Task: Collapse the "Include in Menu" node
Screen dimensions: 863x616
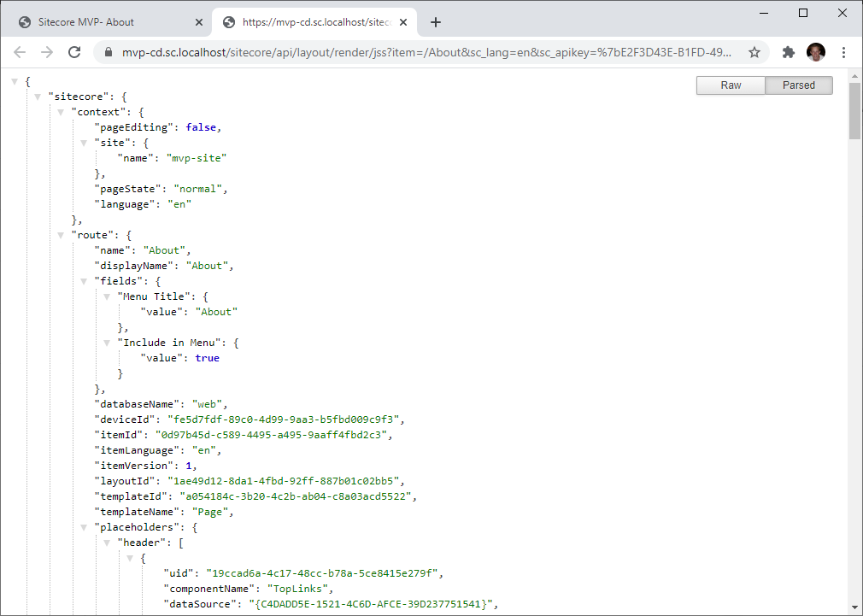Action: 108,343
